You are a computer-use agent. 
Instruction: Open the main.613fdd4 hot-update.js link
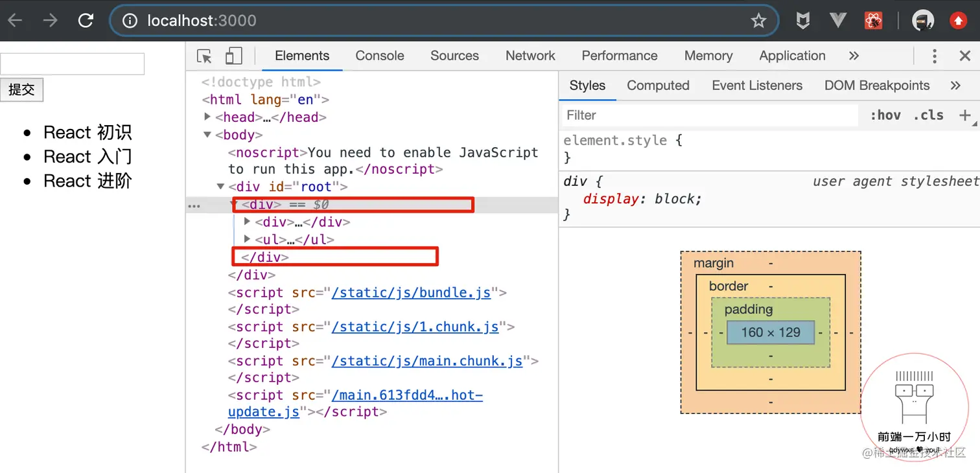(x=407, y=395)
